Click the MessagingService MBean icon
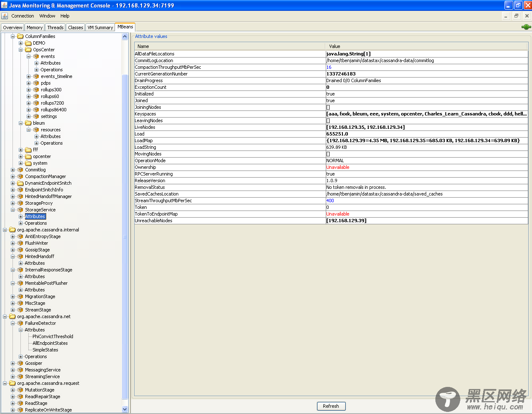Screen dimensions: 532x414 pos(20,370)
